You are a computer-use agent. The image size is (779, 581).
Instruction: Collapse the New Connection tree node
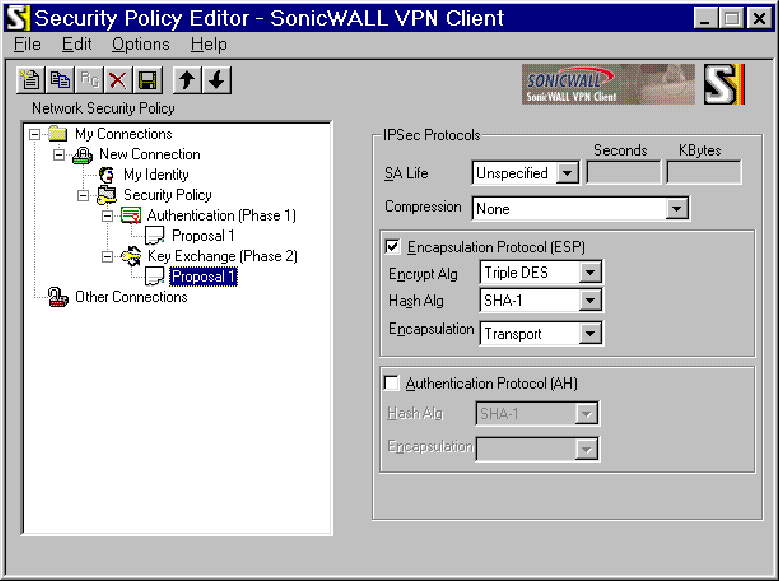59,155
